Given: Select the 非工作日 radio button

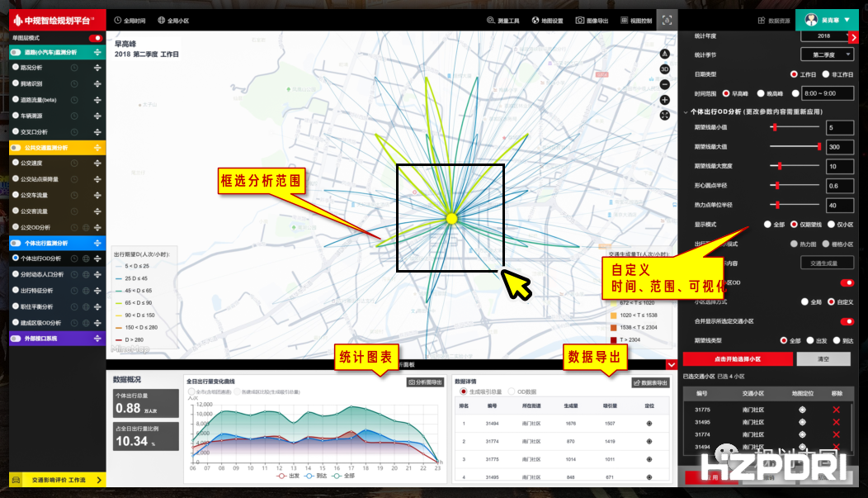Looking at the screenshot, I should click(x=827, y=74).
